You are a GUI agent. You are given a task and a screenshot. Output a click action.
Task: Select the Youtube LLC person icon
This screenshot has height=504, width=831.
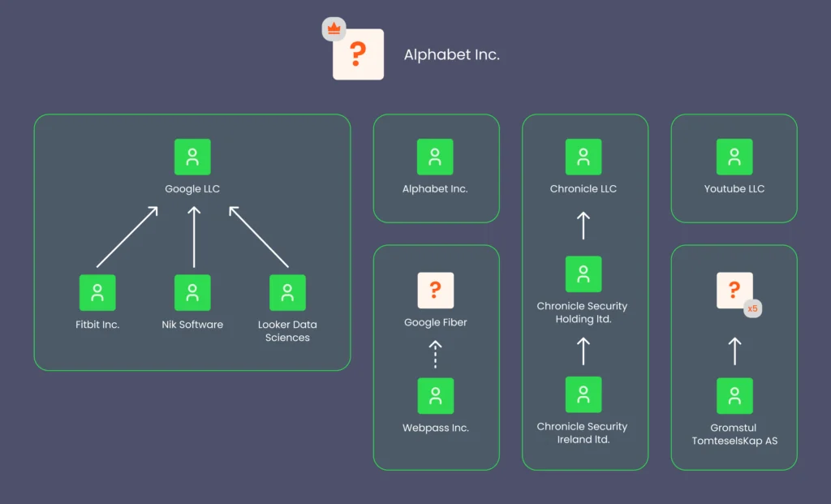[734, 156]
